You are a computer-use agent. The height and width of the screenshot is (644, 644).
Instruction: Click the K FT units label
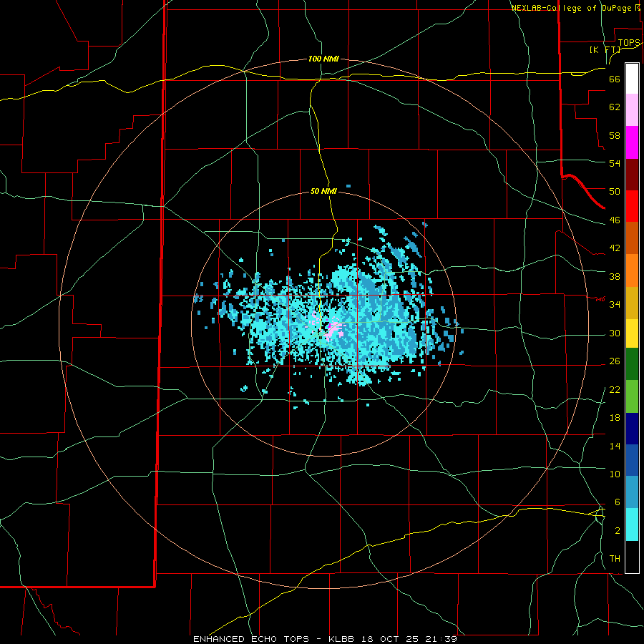[605, 50]
